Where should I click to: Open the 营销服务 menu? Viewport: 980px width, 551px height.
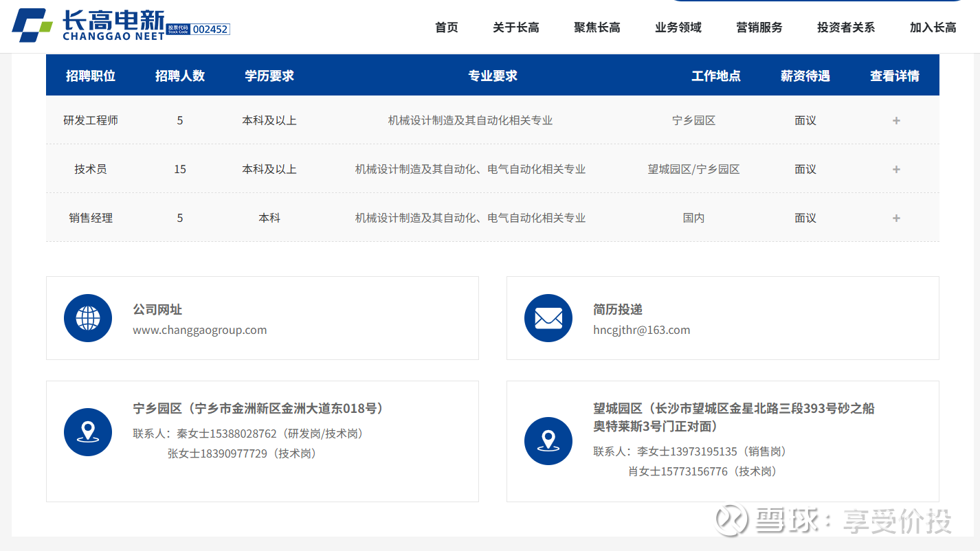[759, 27]
